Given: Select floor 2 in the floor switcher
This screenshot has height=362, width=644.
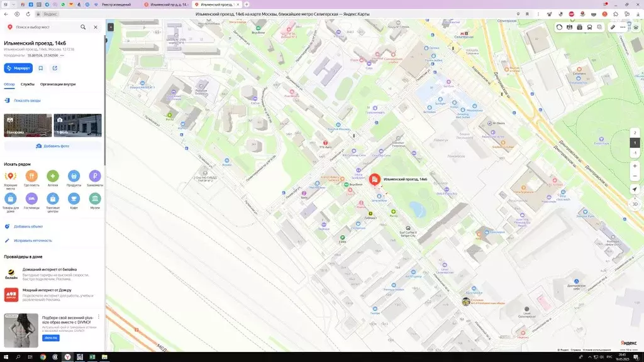Looking at the screenshot, I should pos(635,133).
